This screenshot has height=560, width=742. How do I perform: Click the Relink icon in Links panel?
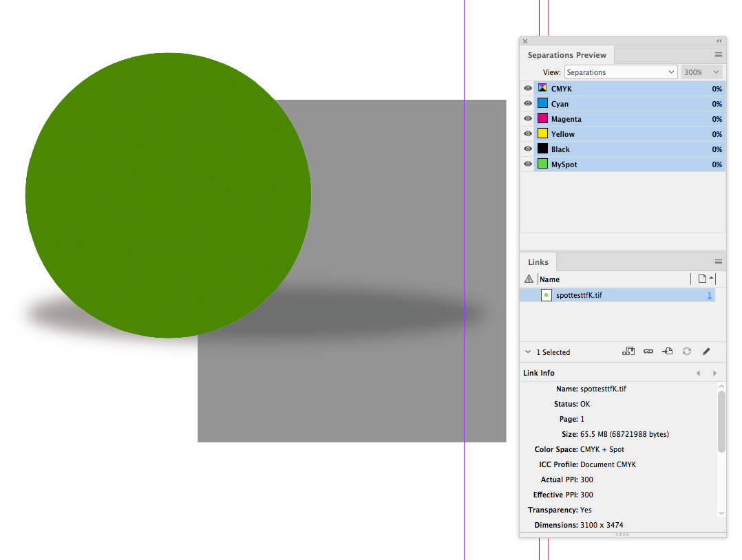point(648,352)
